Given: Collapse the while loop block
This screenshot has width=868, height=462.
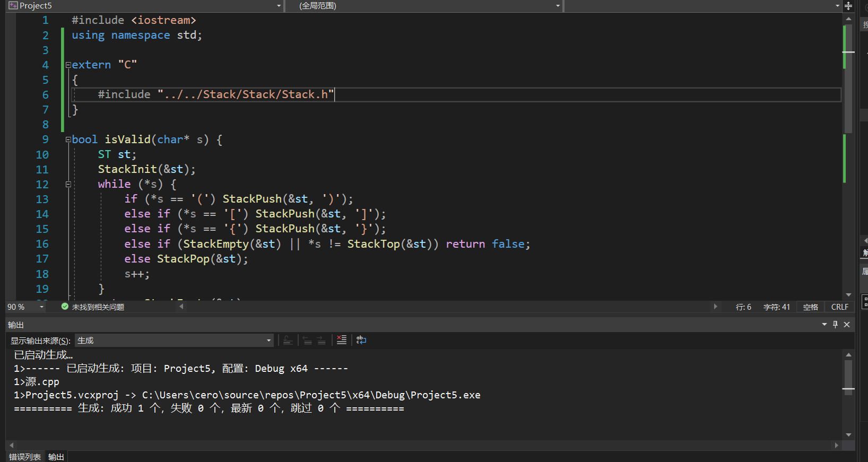Looking at the screenshot, I should [68, 184].
